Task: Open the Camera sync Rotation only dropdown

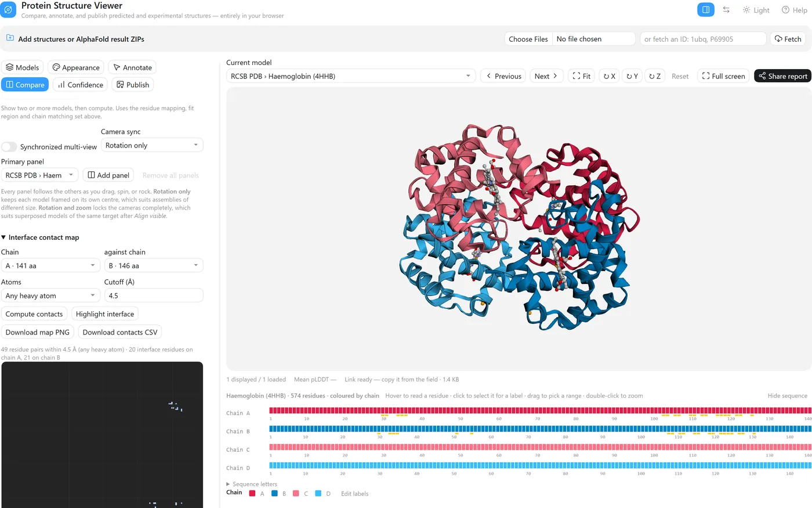Action: point(152,145)
